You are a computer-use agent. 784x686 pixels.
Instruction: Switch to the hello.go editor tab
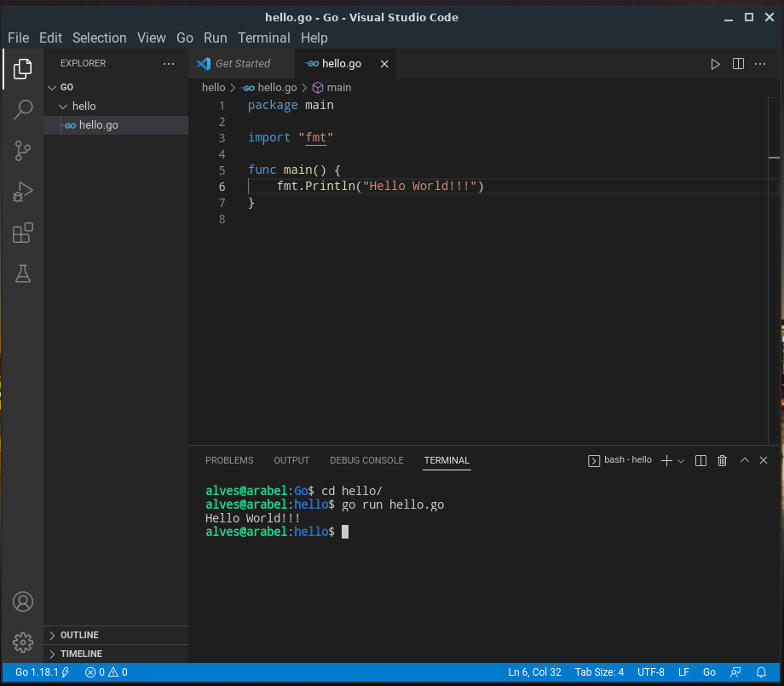point(345,64)
